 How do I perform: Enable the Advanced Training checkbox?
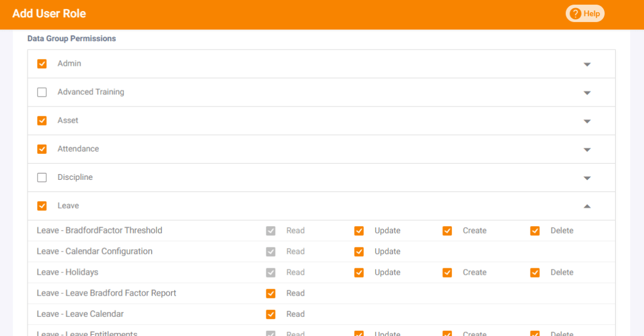[x=42, y=92]
